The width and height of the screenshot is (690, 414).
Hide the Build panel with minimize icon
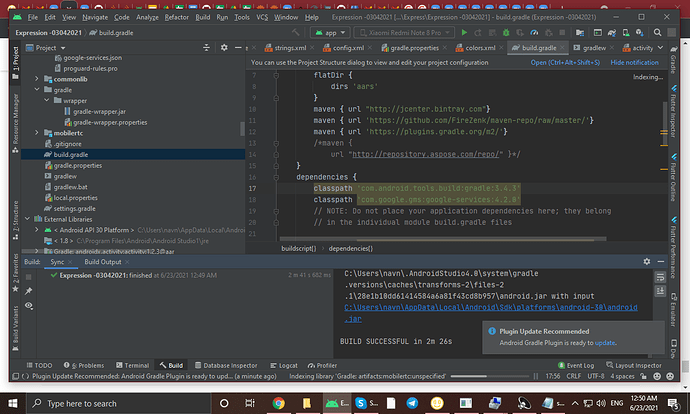point(660,262)
